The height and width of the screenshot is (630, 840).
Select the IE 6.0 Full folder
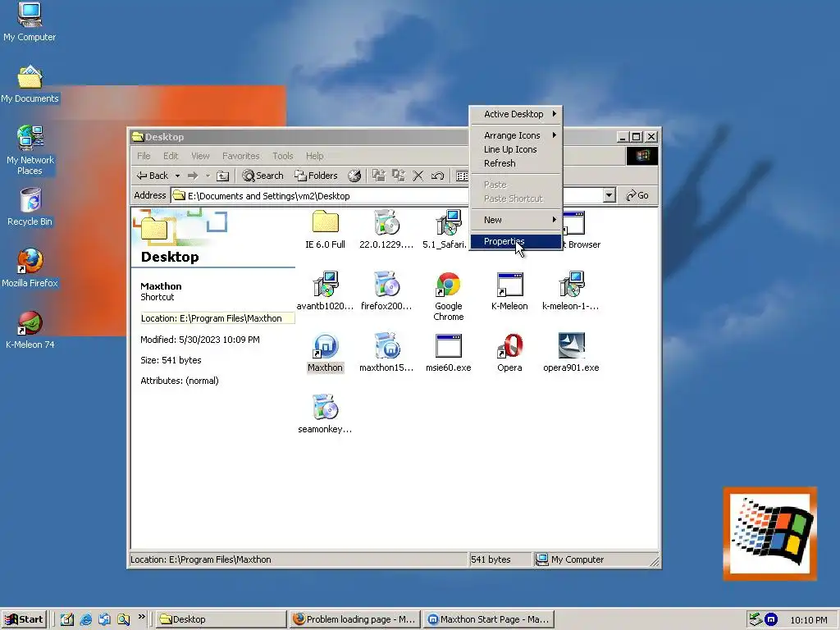pos(325,230)
